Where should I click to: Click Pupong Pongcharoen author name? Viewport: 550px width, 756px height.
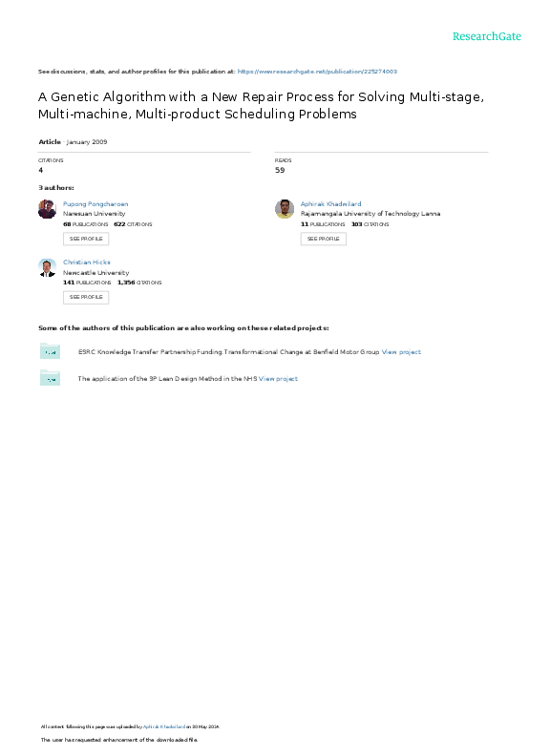(95, 204)
